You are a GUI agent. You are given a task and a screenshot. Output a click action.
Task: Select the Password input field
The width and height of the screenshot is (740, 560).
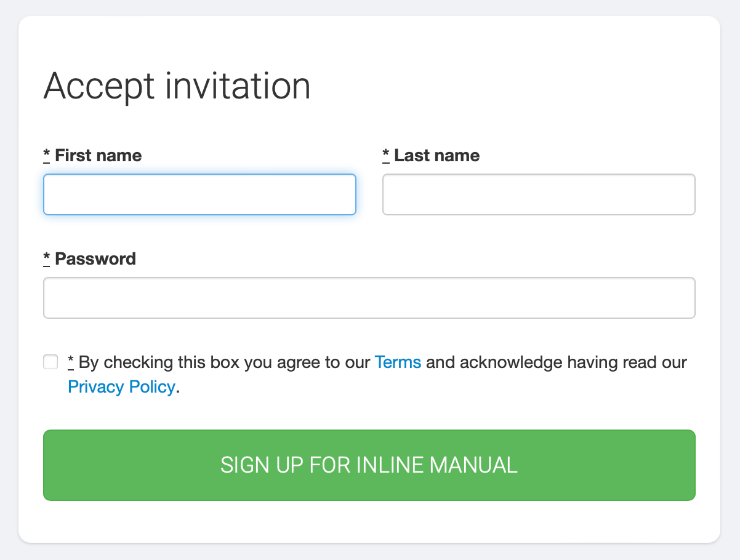[x=369, y=298]
